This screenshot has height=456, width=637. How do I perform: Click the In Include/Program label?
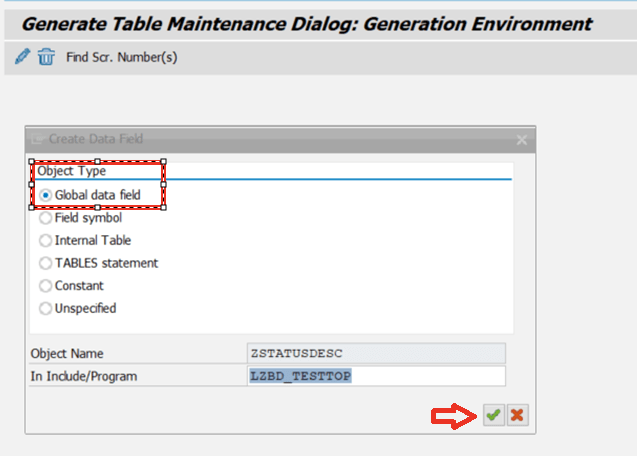point(84,376)
